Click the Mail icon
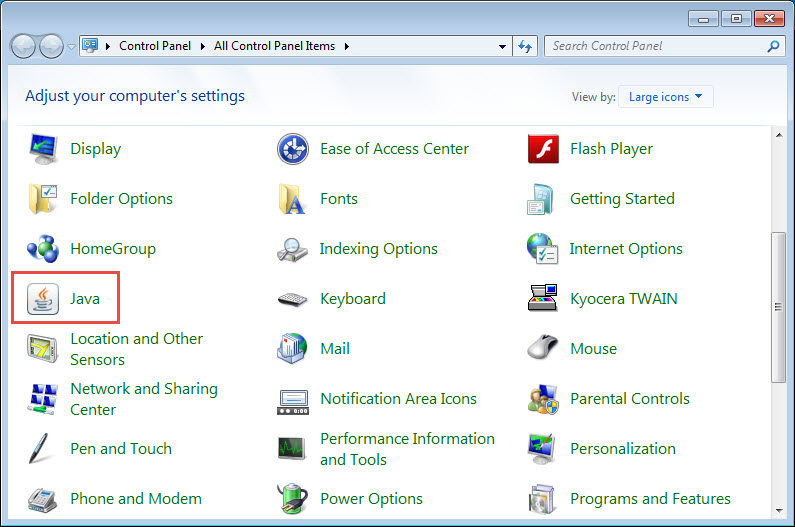Viewport: 795px width, 527px height. (x=292, y=349)
